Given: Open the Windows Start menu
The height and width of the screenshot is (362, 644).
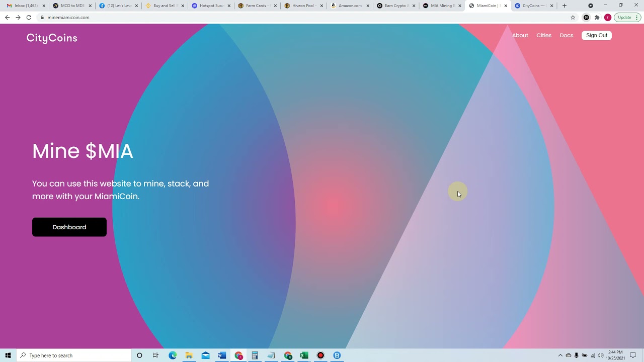Looking at the screenshot, I should pos(8,355).
